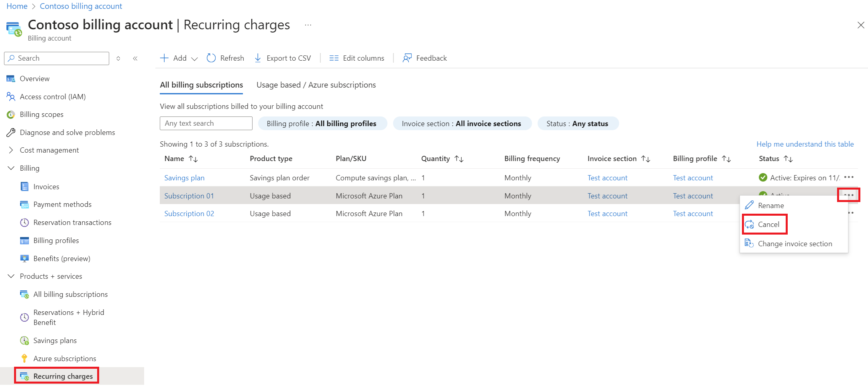The width and height of the screenshot is (868, 386).
Task: Collapse the Billing section in sidebar
Action: [11, 168]
